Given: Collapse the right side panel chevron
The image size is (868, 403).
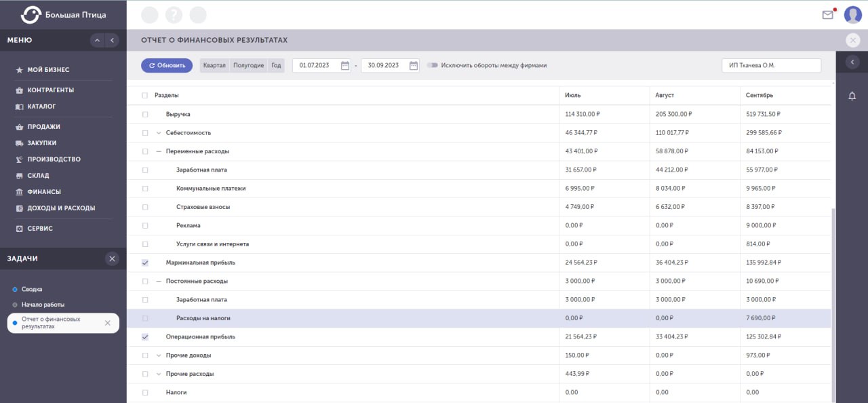Looking at the screenshot, I should coord(852,62).
